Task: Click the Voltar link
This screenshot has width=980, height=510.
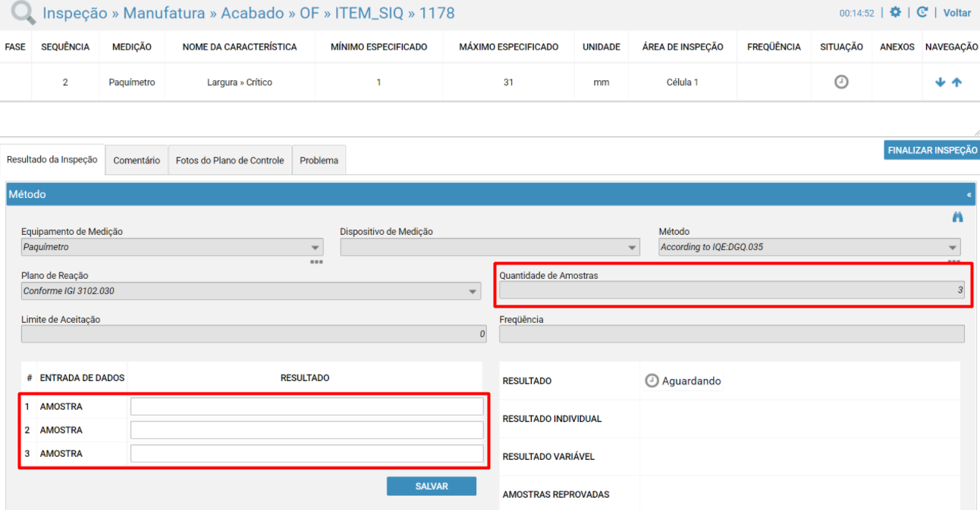Action: pos(957,13)
